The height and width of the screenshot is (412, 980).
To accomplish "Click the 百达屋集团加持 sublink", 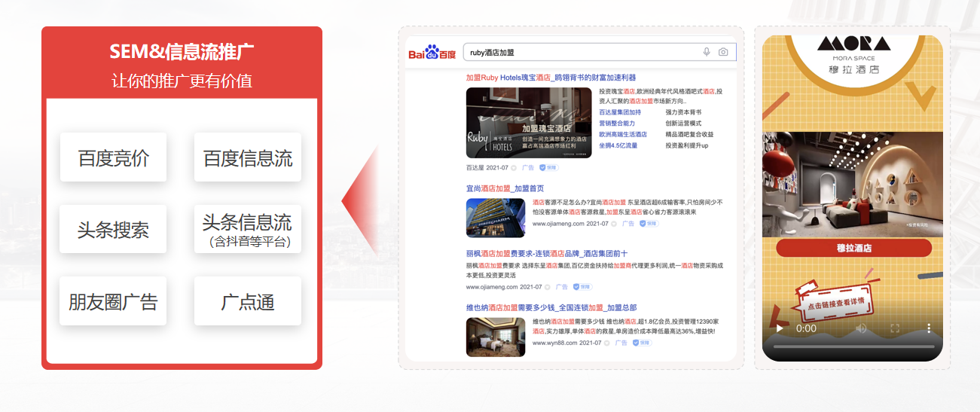I will coord(620,112).
